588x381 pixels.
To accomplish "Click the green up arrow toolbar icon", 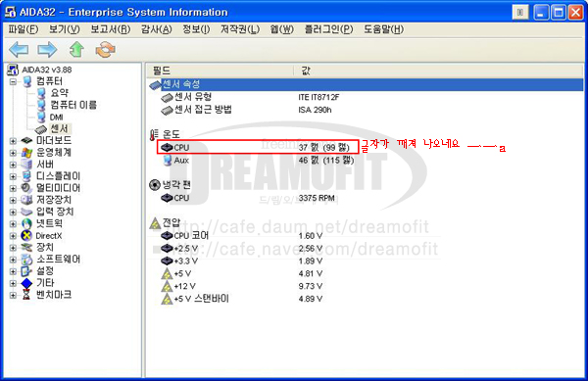I will point(76,49).
